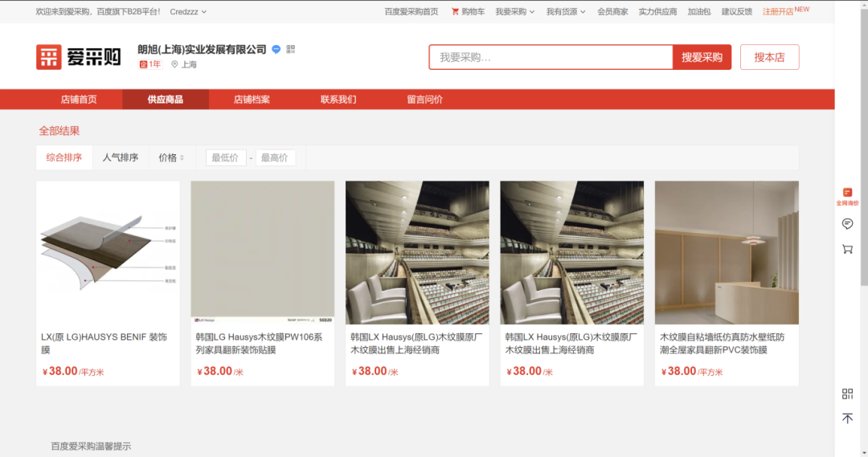The height and width of the screenshot is (457, 868).
Task: Click the blue verified badge beside company name
Action: (x=276, y=49)
